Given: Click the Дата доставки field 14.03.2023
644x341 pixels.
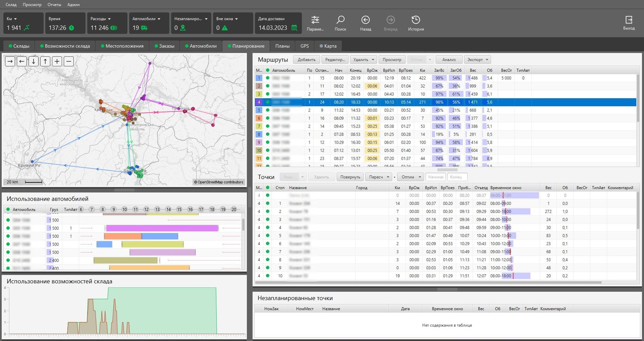Looking at the screenshot, I should pos(273,28).
